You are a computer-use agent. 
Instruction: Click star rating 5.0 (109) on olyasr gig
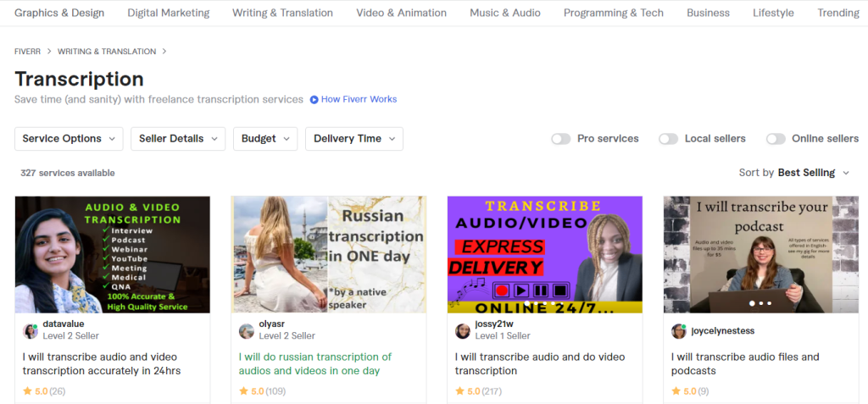[x=263, y=391]
